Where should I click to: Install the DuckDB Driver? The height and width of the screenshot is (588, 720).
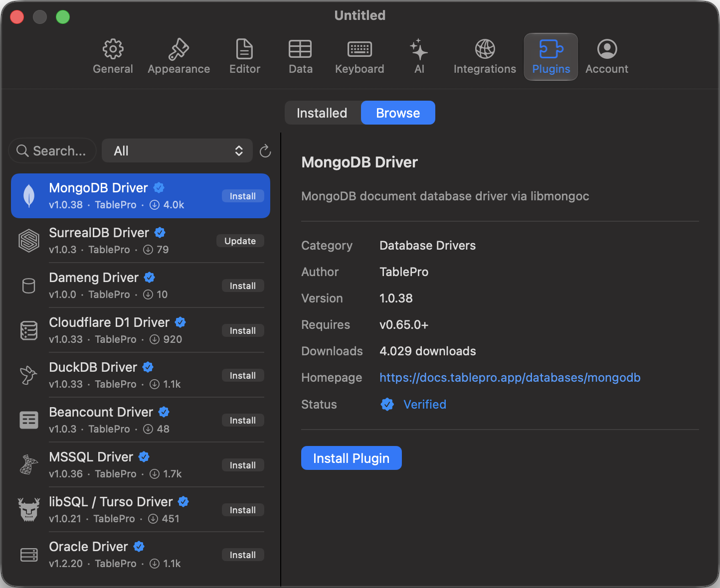click(x=243, y=376)
